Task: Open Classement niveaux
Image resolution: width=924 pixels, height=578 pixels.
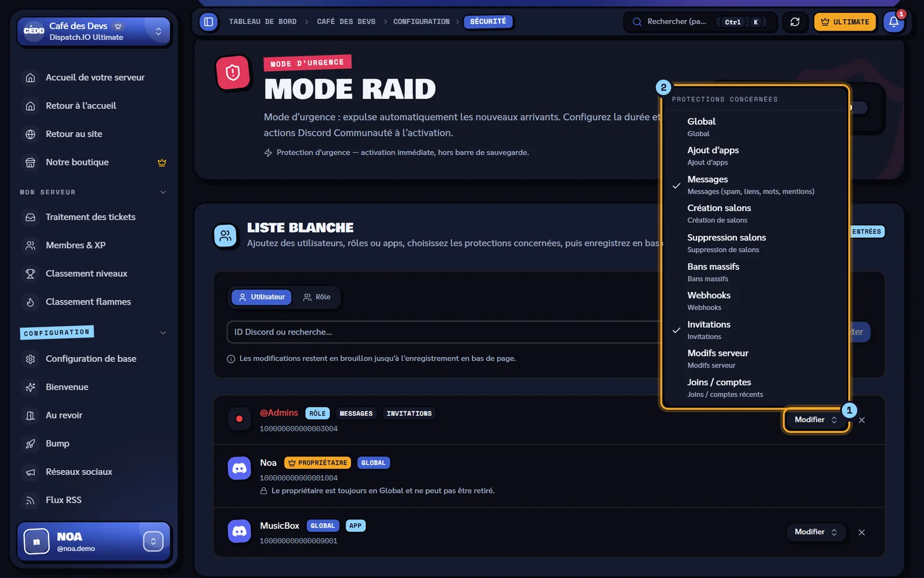Action: tap(94, 273)
